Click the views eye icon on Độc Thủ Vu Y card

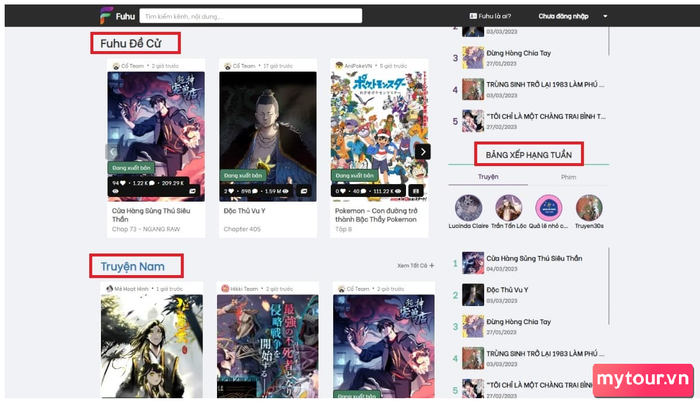(x=285, y=191)
